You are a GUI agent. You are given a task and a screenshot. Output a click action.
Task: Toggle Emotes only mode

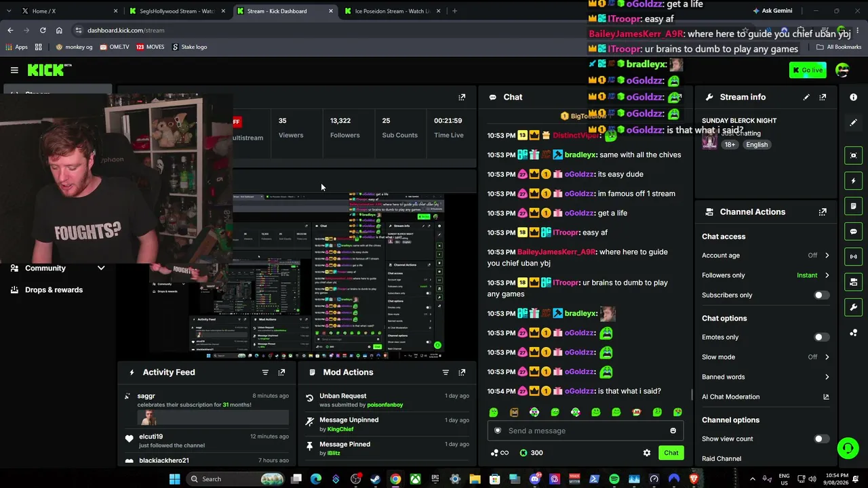[x=821, y=337]
